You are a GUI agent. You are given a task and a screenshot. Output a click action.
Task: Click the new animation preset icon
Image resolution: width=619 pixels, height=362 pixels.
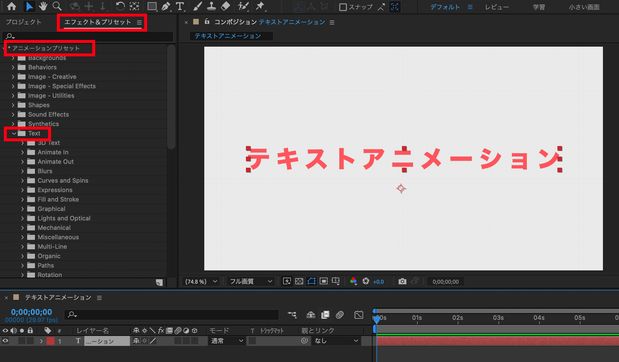pyautogui.click(x=159, y=282)
